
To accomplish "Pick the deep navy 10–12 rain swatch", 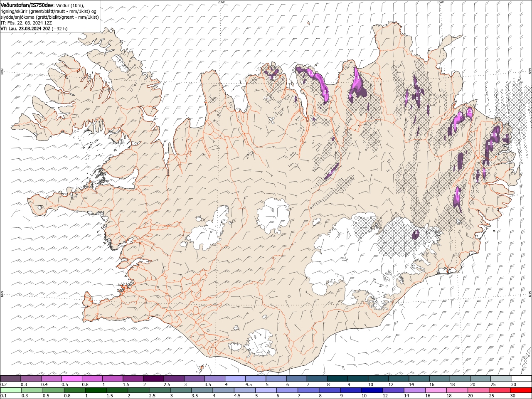I will click(372, 390).
